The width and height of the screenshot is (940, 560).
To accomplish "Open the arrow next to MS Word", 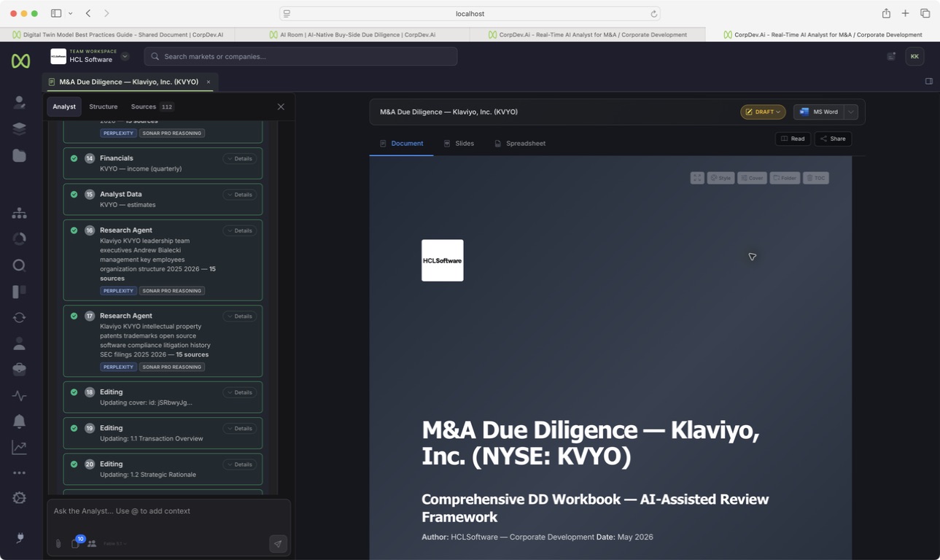I will (851, 112).
